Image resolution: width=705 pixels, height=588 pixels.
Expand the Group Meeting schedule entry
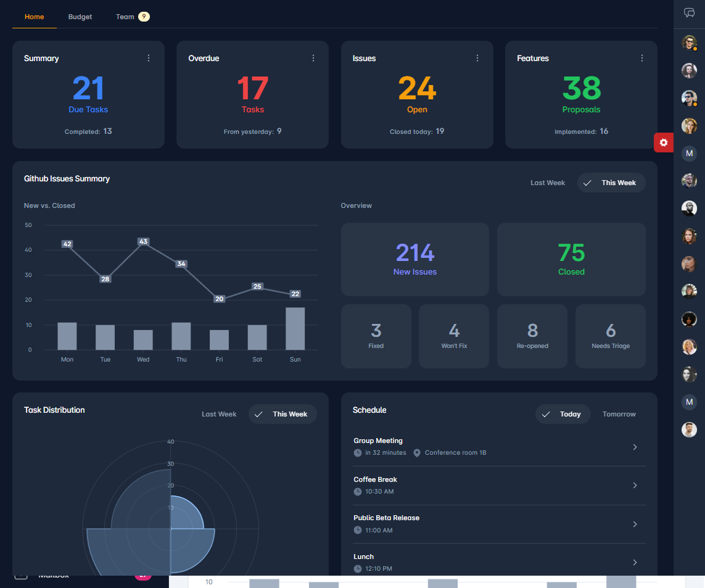point(635,447)
